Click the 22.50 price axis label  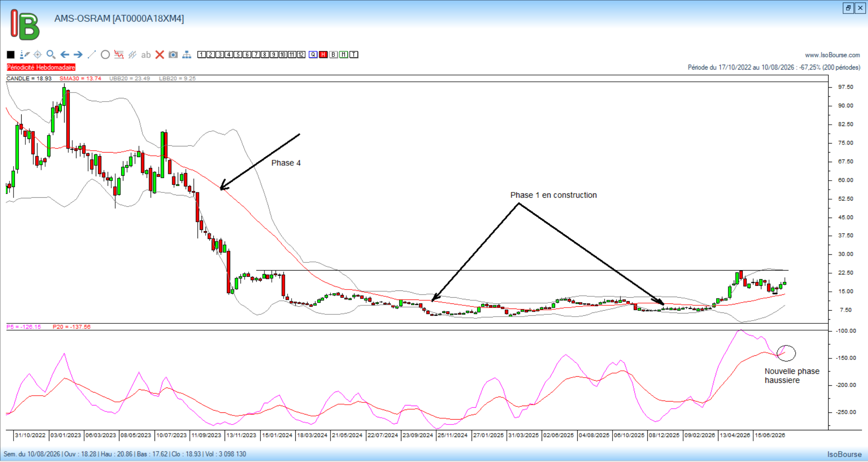point(846,273)
